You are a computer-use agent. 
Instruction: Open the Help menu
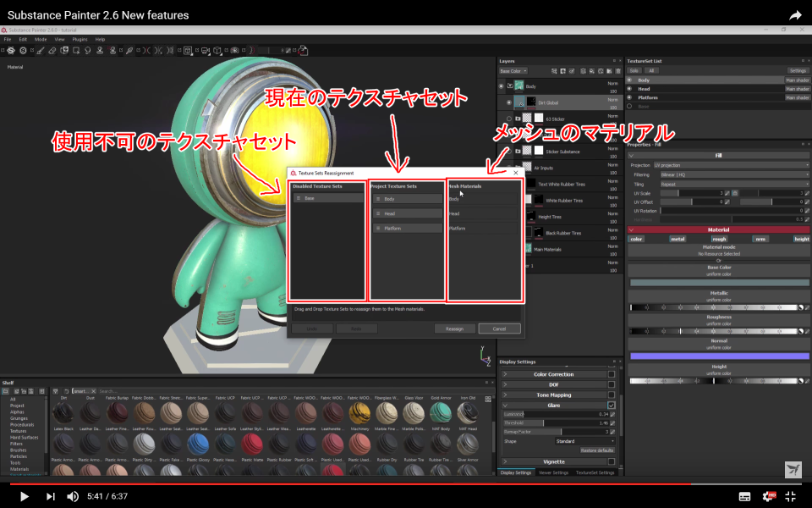coord(100,40)
